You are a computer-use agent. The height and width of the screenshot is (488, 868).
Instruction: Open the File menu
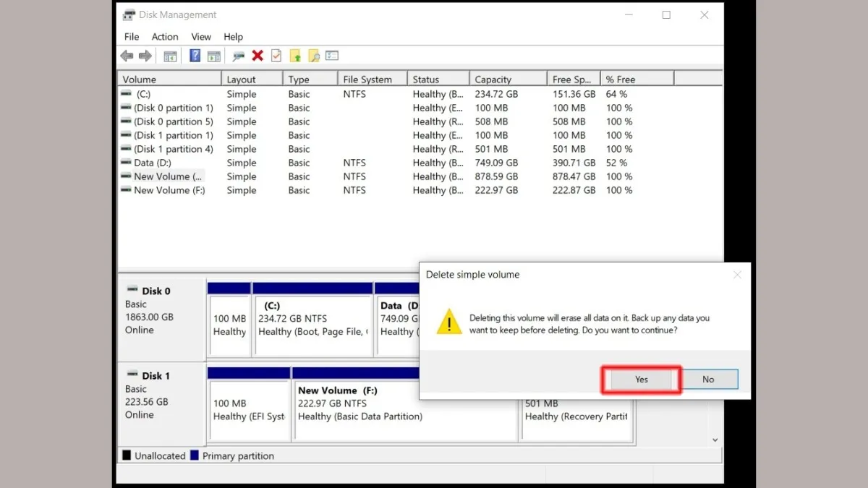coord(132,37)
